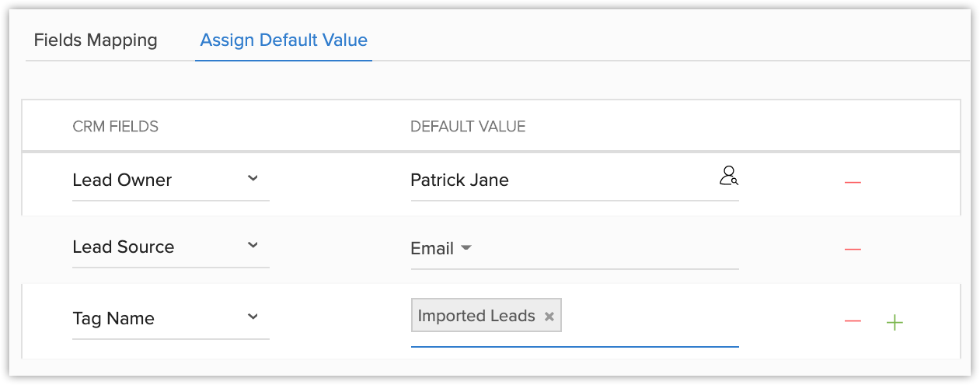Viewport: 980px width, 385px height.
Task: Click the Tag Name field label
Action: point(113,319)
